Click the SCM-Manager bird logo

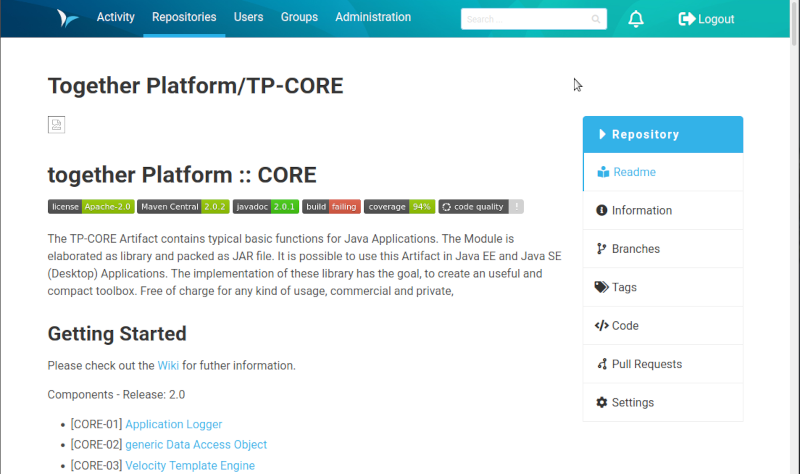click(x=67, y=18)
